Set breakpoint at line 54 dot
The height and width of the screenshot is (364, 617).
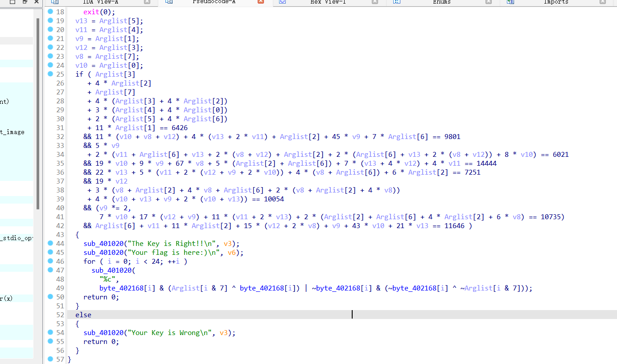click(x=50, y=332)
